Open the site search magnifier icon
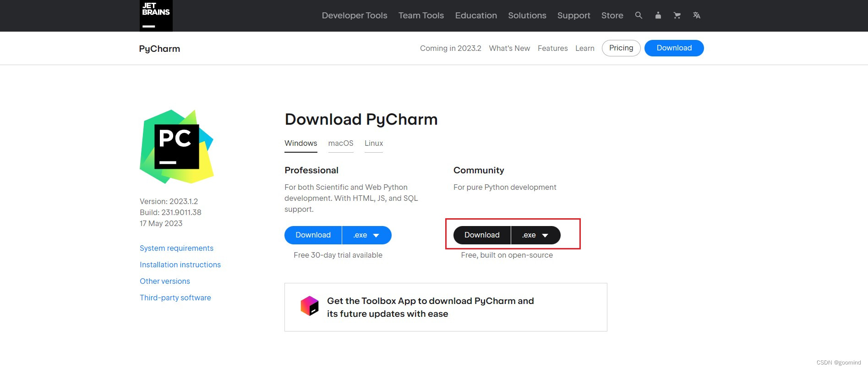868x370 pixels. click(639, 15)
